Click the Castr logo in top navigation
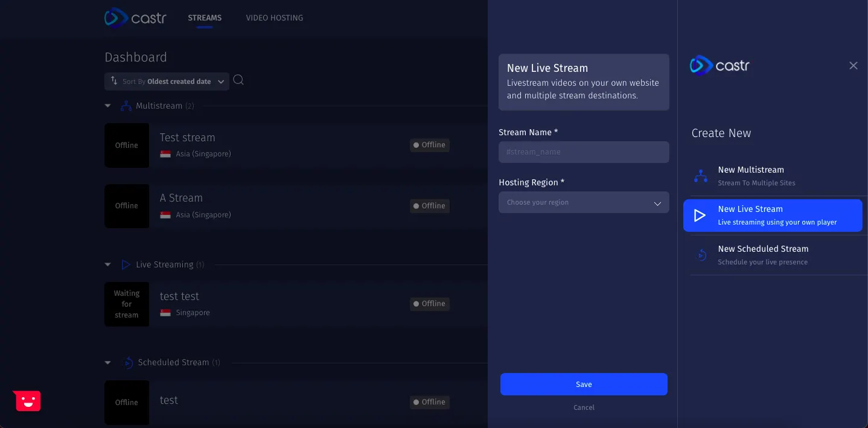This screenshot has height=428, width=868. pyautogui.click(x=135, y=18)
